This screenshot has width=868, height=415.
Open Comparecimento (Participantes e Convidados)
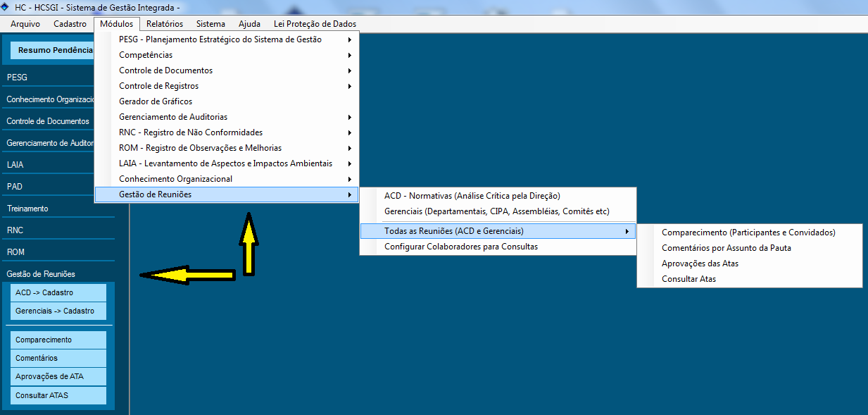750,233
